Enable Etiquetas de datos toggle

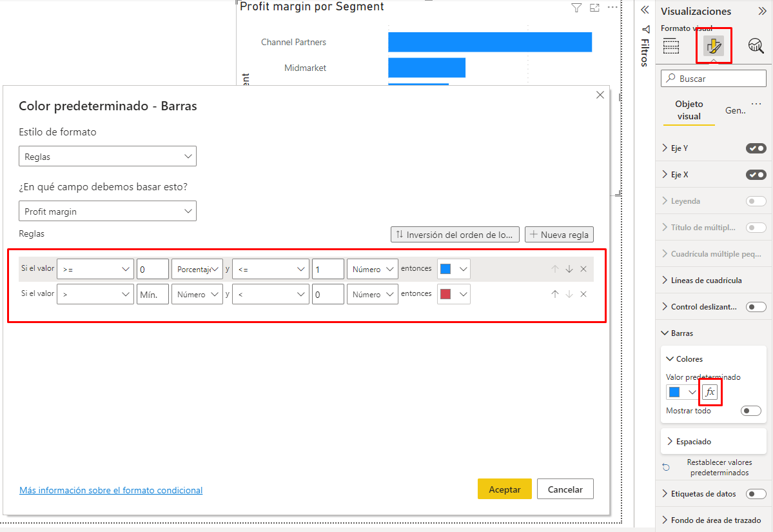point(756,494)
